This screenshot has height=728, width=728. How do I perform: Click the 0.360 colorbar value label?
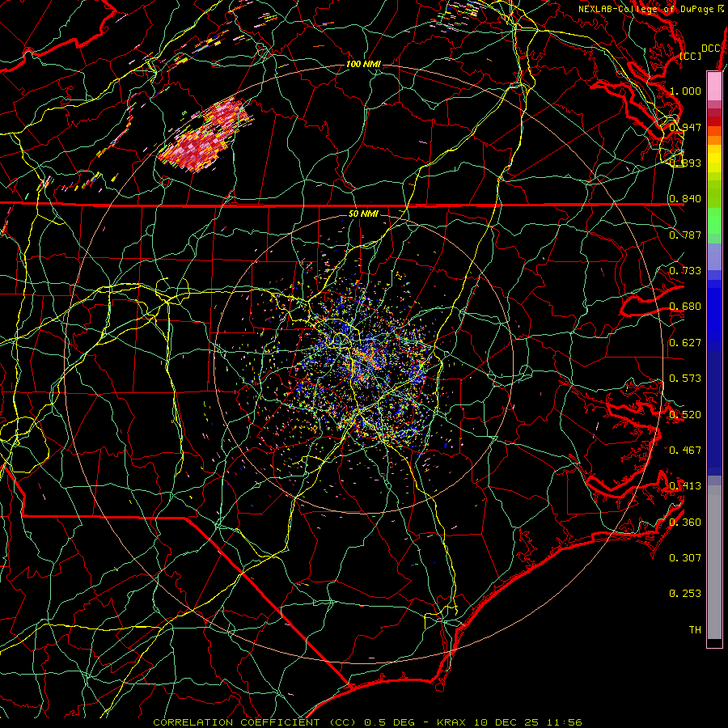click(685, 523)
